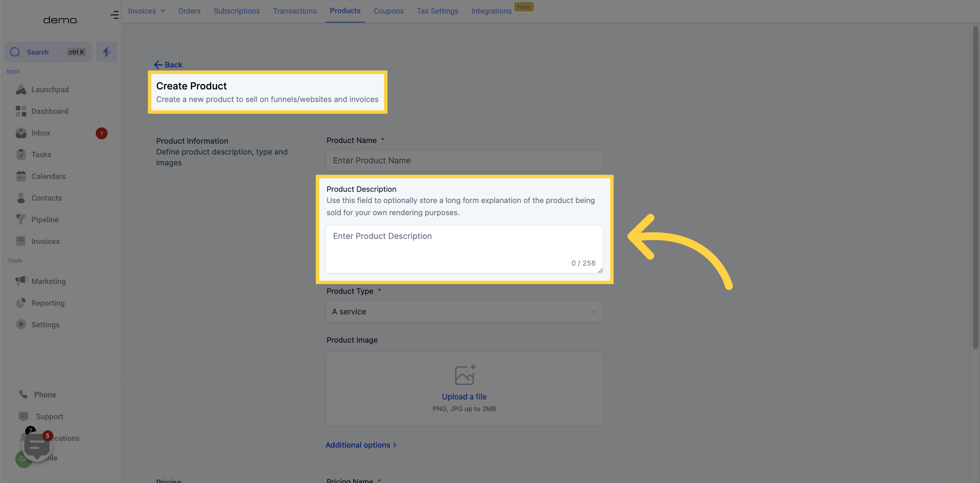
Task: Collapse the sidebar with hamburger icon
Action: point(115,15)
